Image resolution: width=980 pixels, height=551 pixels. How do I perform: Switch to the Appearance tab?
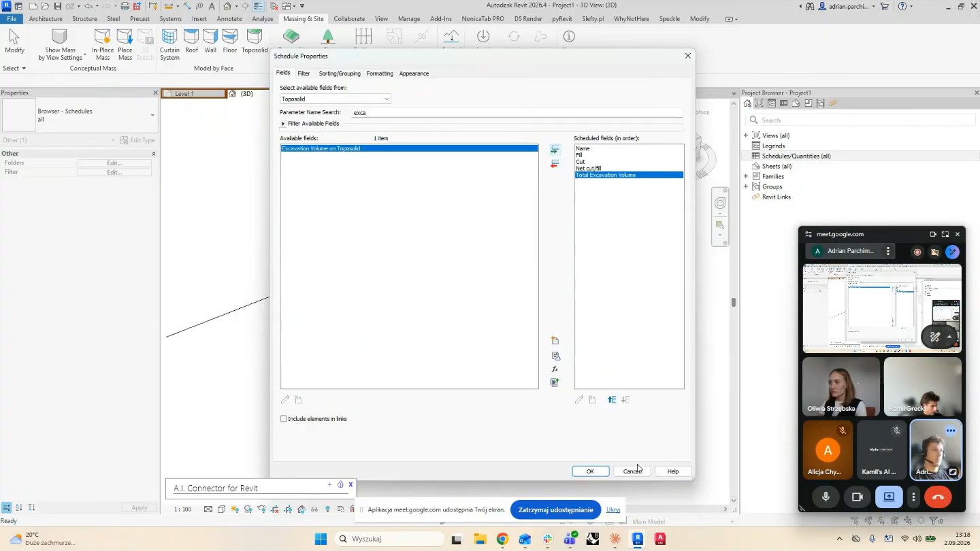(x=414, y=73)
